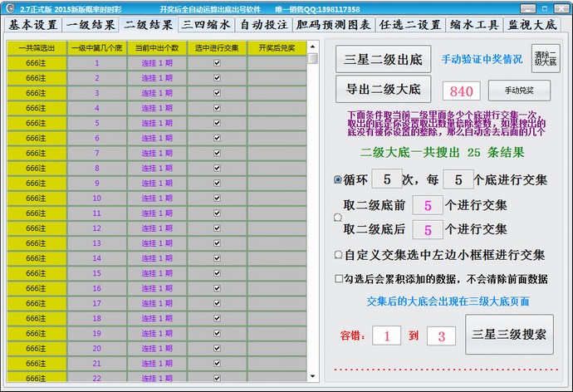Select 自定义交集 radio option
Viewport: 573px width, 392px height.
coord(338,255)
